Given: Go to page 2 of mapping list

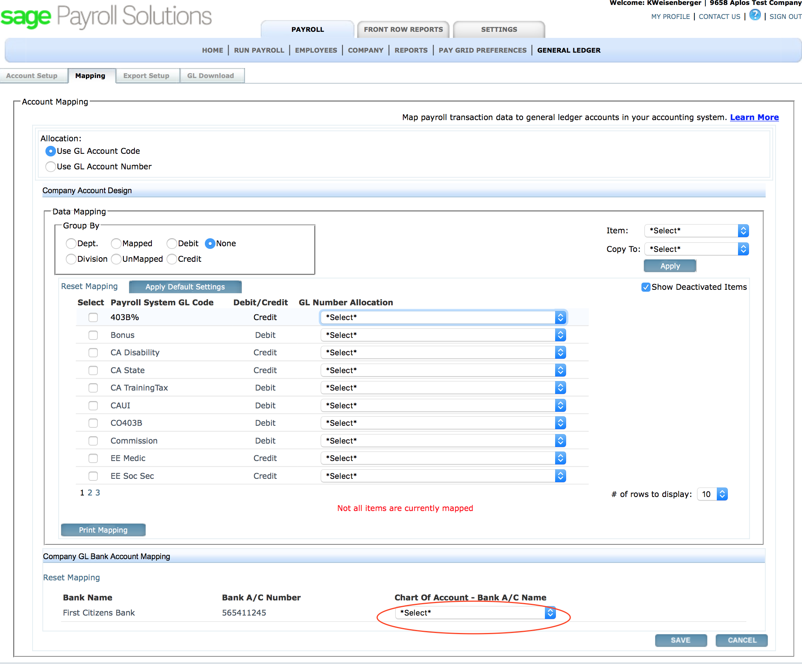Looking at the screenshot, I should click(90, 493).
